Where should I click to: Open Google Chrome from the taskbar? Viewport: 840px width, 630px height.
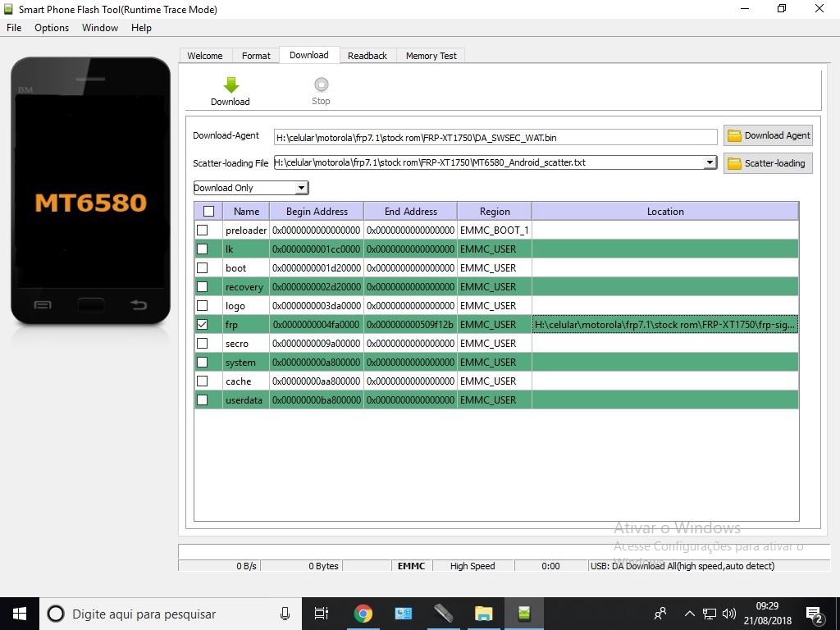click(x=363, y=614)
